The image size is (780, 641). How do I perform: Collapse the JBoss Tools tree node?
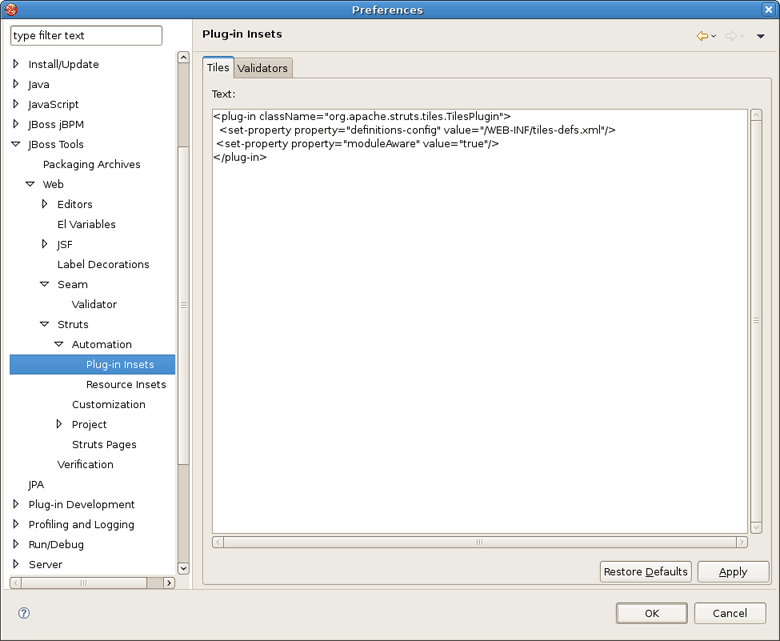(16, 144)
